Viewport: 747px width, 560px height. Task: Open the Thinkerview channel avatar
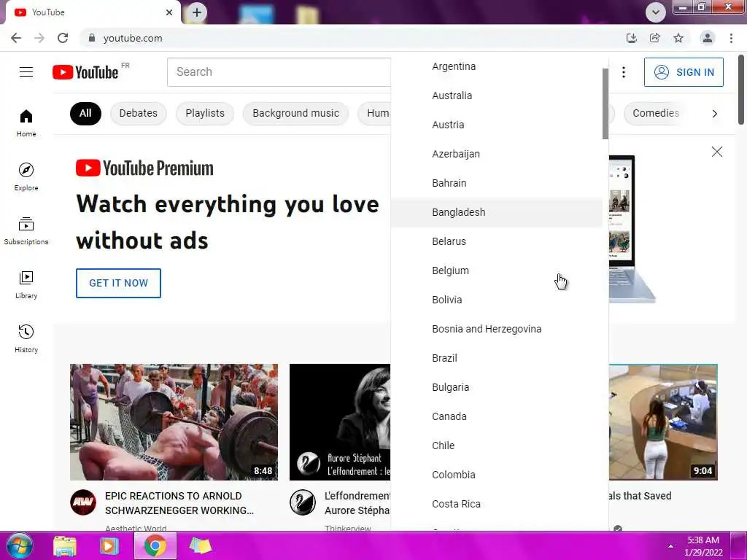pyautogui.click(x=303, y=502)
